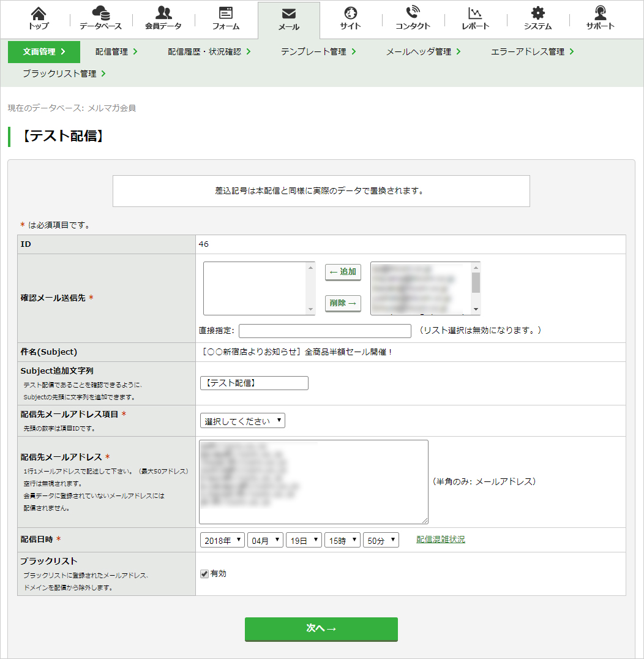Screen dimensions: 644x659
Task: Open the 19日 day dropdown
Action: 304,540
